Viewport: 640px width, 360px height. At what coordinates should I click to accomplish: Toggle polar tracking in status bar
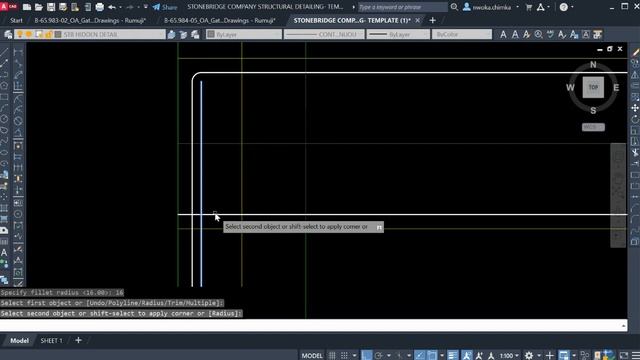(x=378, y=356)
